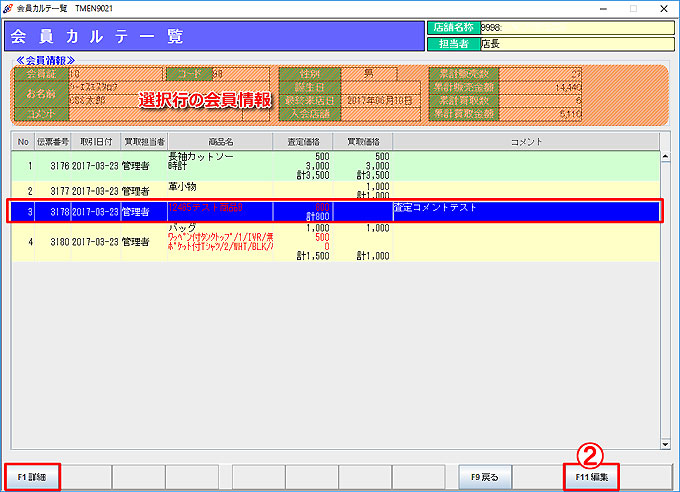Click the No column header
680x492 pixels.
[24, 142]
